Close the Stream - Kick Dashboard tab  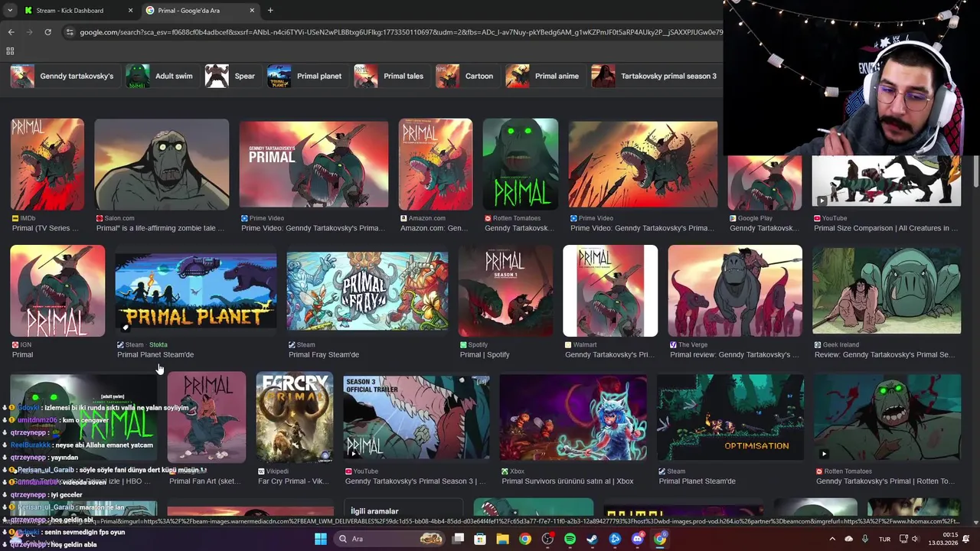click(x=130, y=11)
